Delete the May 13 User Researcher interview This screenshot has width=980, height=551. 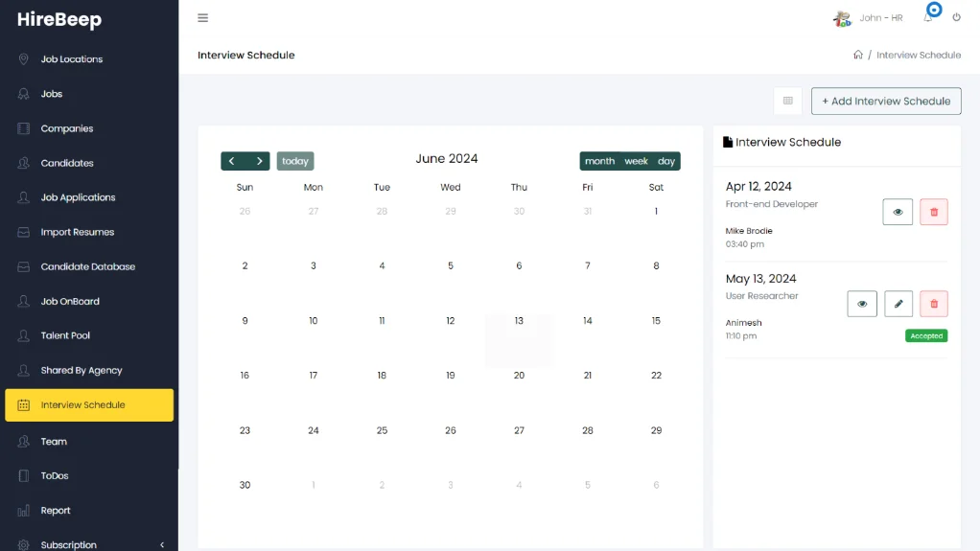pos(933,304)
